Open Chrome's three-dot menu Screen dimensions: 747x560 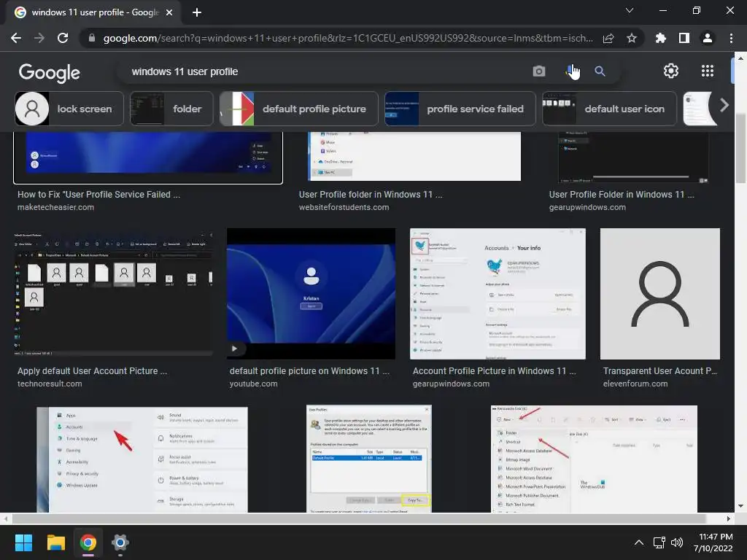(x=731, y=38)
